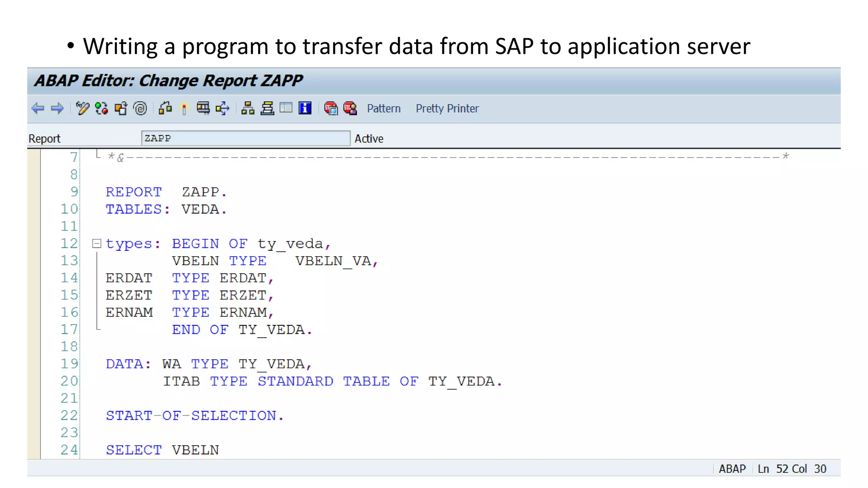Click line number 22 in gutter
868x488 pixels.
coord(69,416)
